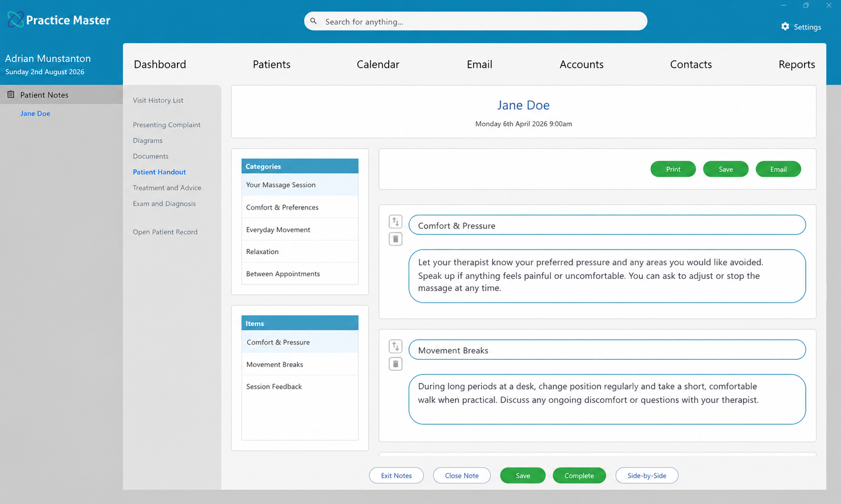Select Session Feedback in Items list

pyautogui.click(x=300, y=387)
